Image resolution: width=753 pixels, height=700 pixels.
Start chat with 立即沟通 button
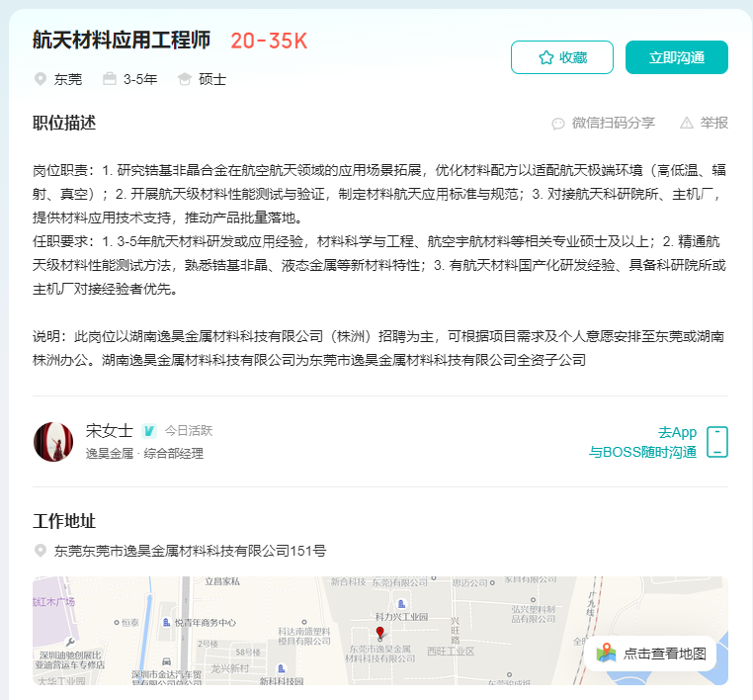677,57
